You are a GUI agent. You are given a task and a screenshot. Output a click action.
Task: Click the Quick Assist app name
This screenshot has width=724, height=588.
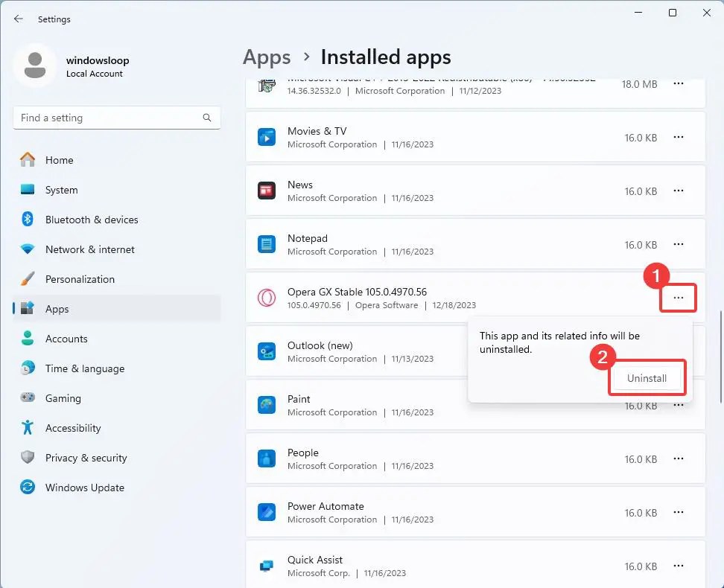pos(315,560)
